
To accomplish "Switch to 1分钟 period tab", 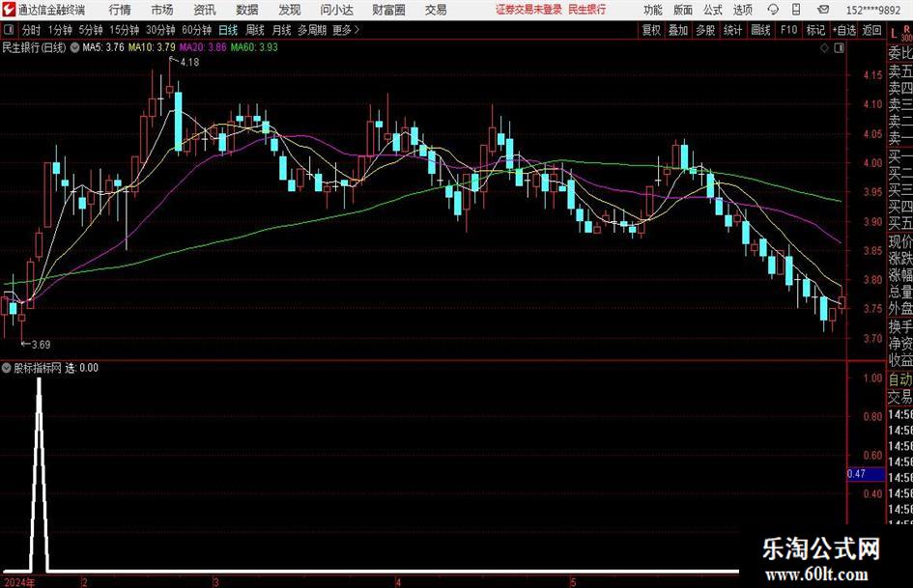I will click(59, 30).
